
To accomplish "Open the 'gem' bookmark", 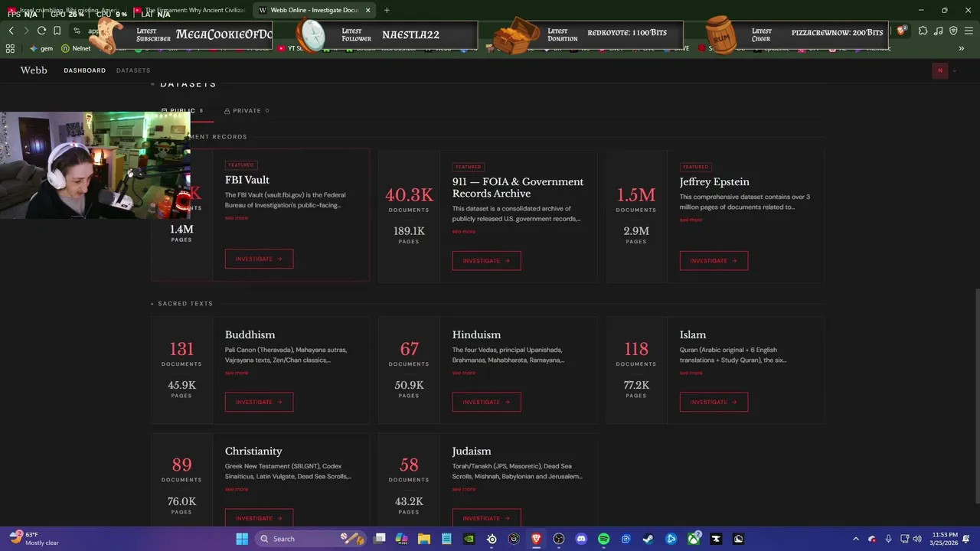I will click(41, 48).
